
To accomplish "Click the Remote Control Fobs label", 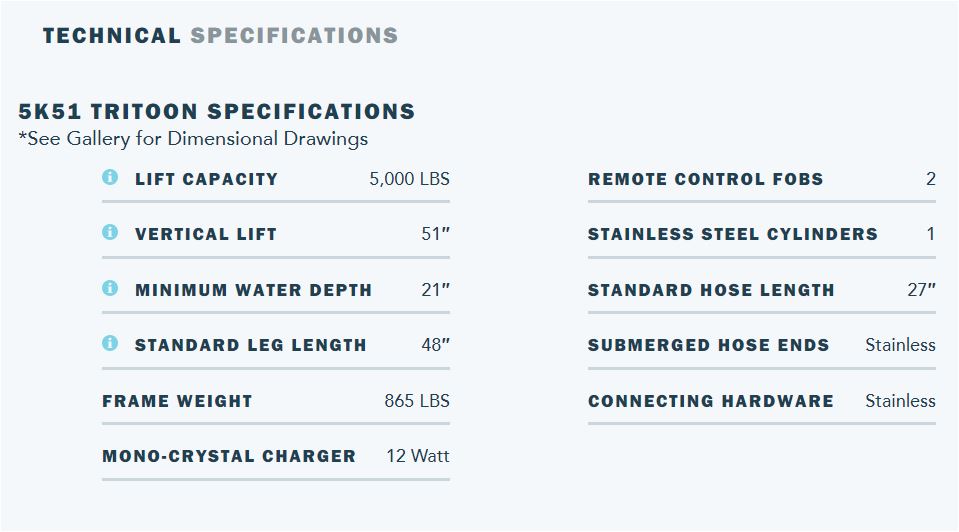I will coord(705,180).
